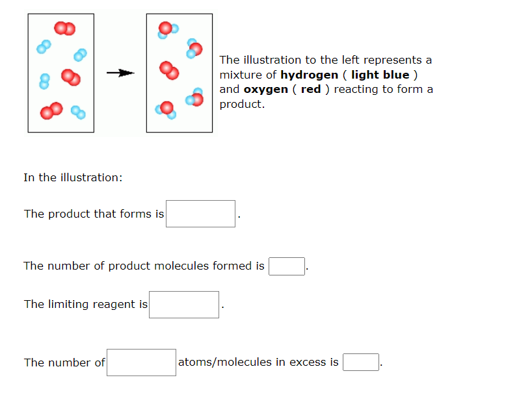Click the bottom product molecule in right box
The height and width of the screenshot is (395, 532).
point(166,110)
